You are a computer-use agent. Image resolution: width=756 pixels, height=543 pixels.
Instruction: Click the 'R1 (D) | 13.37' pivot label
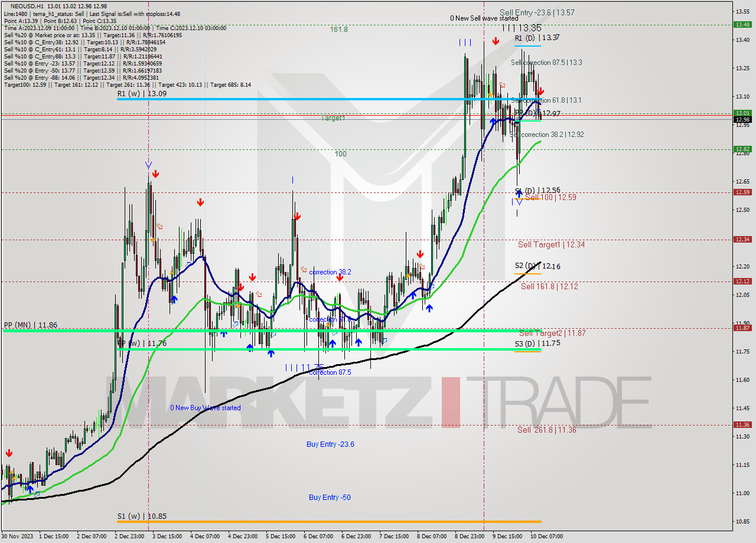point(536,37)
